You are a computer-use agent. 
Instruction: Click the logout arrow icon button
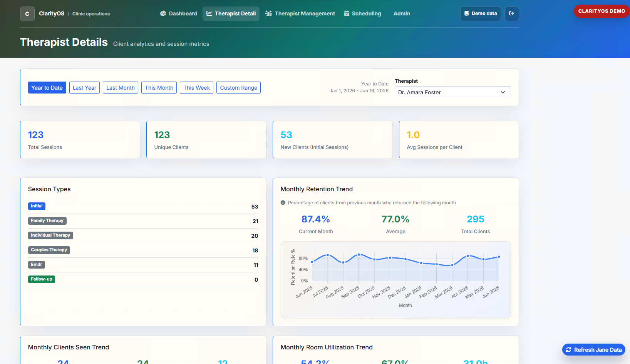(x=512, y=13)
